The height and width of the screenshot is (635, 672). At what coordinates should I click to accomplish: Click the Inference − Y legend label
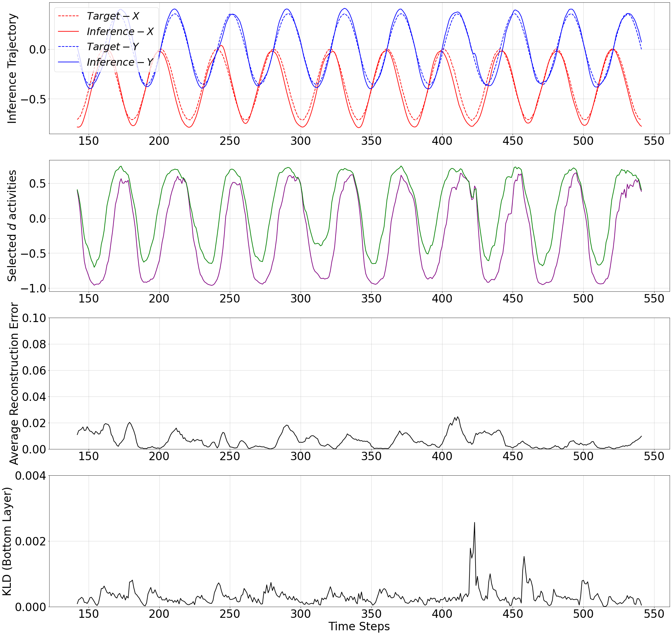point(120,62)
